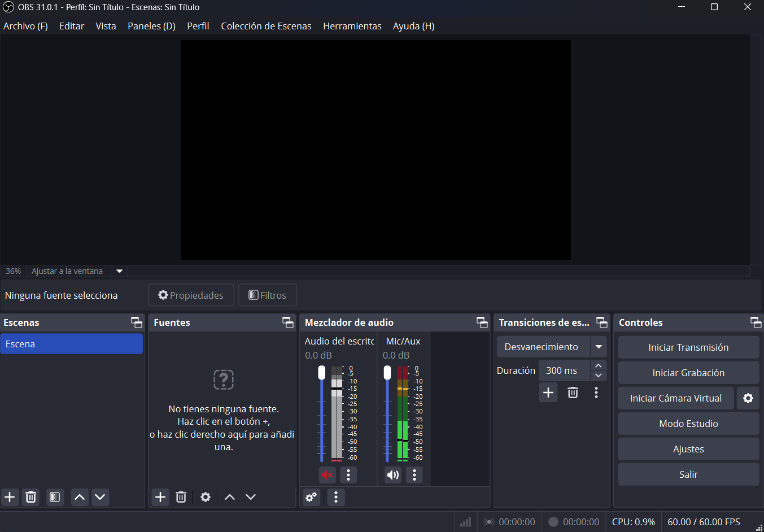This screenshot has height=532, width=764.
Task: Add a new source in Fuentes panel
Action: point(160,497)
